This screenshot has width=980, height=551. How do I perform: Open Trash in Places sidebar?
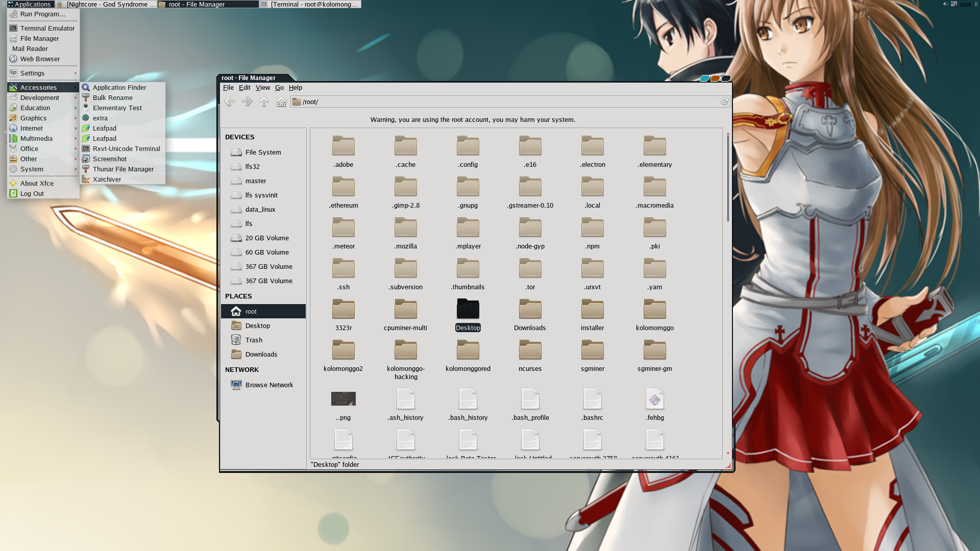(263, 340)
